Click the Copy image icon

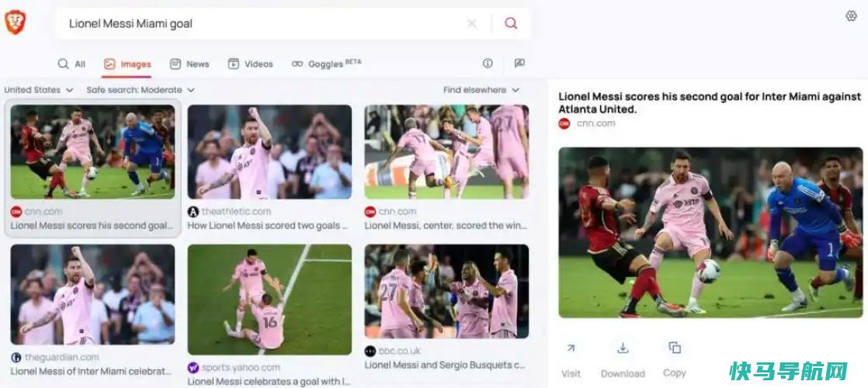(x=674, y=348)
